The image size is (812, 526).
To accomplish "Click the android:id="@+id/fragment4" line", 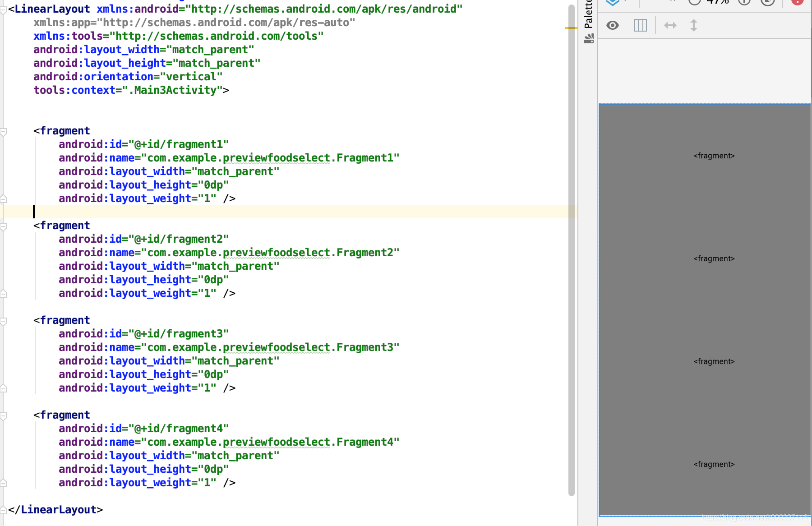I will (x=144, y=429).
